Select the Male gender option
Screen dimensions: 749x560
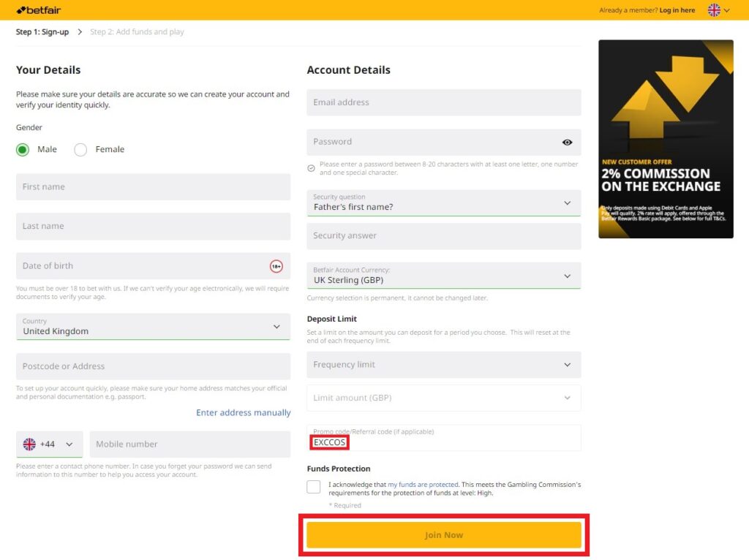22,149
